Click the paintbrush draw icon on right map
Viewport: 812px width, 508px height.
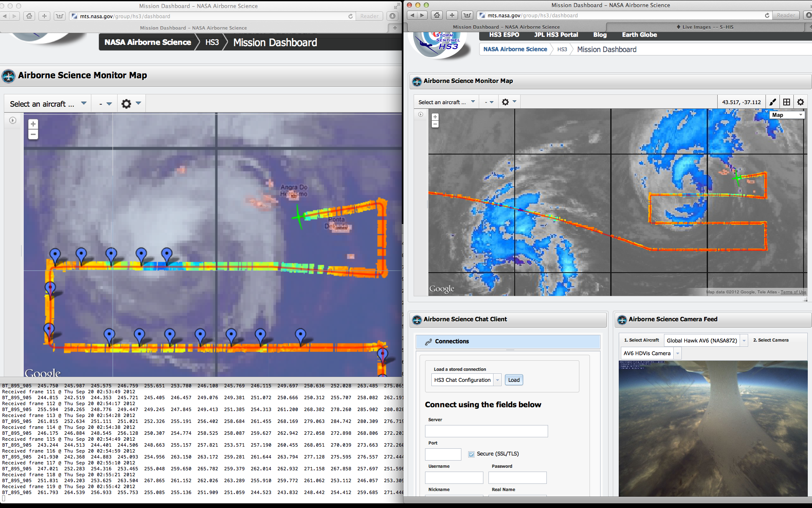[x=773, y=102]
